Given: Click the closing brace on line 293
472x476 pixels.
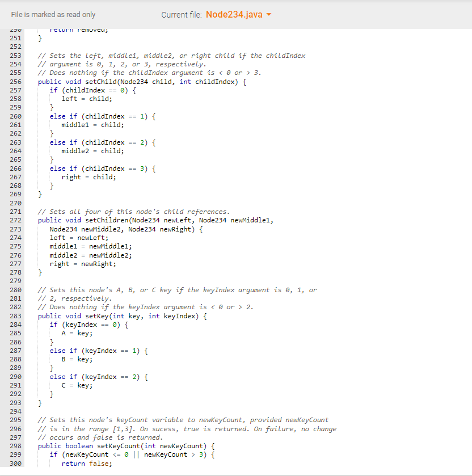Looking at the screenshot, I should 40,402.
